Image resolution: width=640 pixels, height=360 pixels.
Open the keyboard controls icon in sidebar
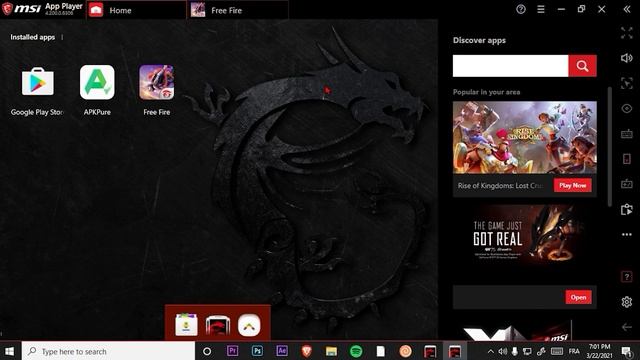pos(627,134)
